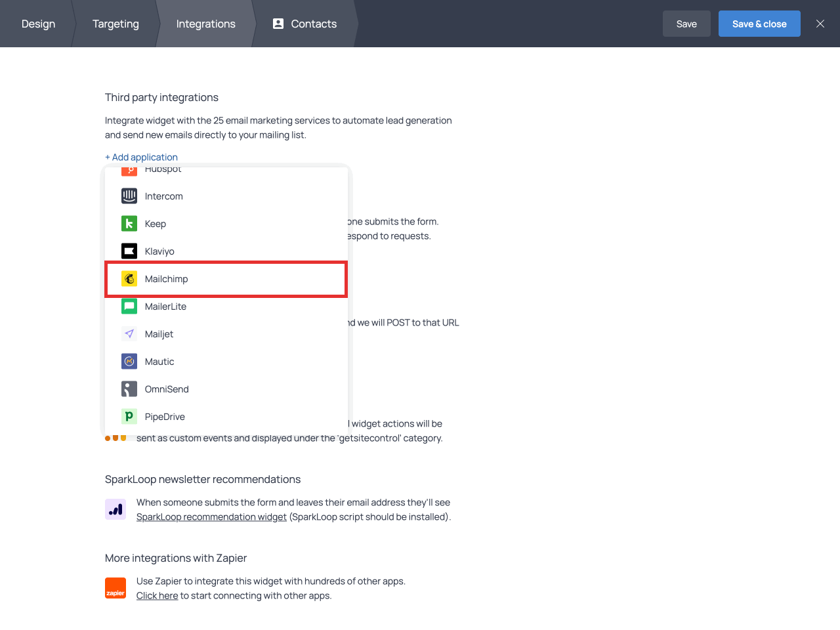Click the OmniSend logo icon

tap(129, 389)
